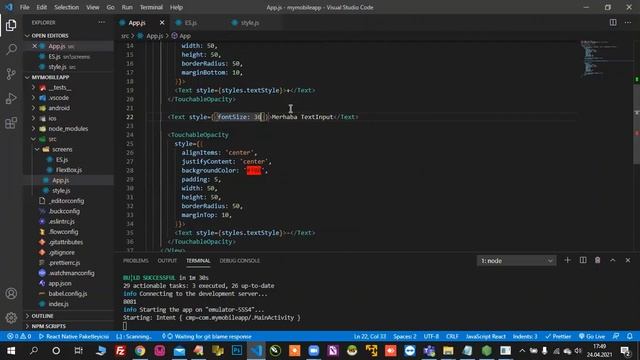Open Windows Start menu
This screenshot has width=640, height=360.
[x=11, y=351]
